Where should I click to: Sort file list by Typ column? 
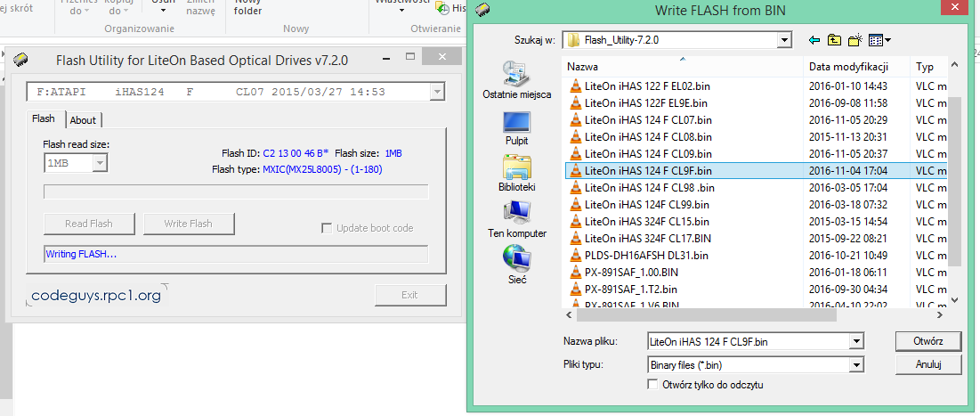point(928,66)
